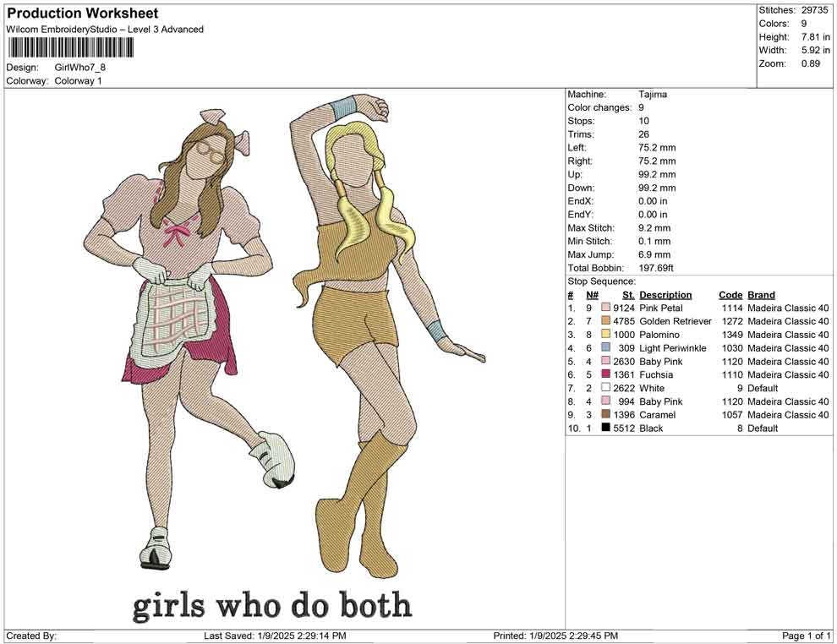Sort by the St. column header

point(626,294)
